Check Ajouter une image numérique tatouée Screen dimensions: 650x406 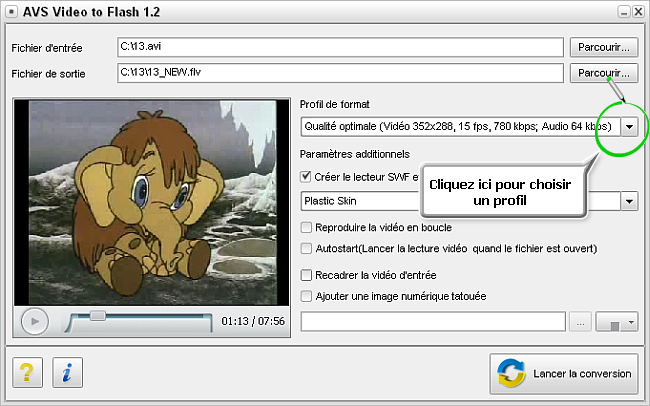click(306, 296)
